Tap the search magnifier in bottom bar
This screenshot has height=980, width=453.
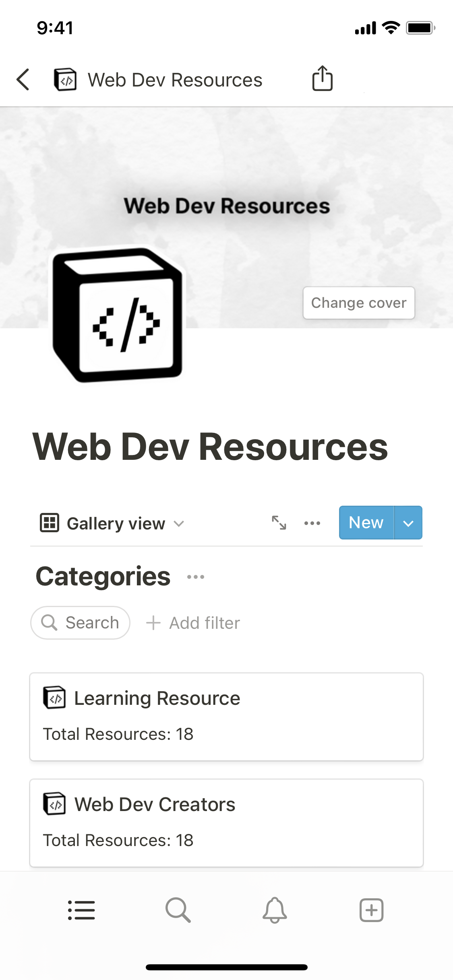click(178, 910)
